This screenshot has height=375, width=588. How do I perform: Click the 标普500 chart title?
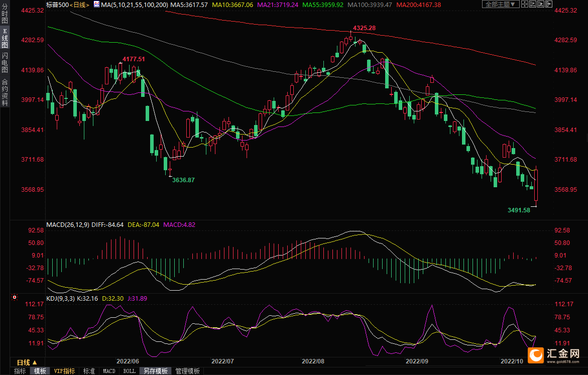pyautogui.click(x=57, y=5)
